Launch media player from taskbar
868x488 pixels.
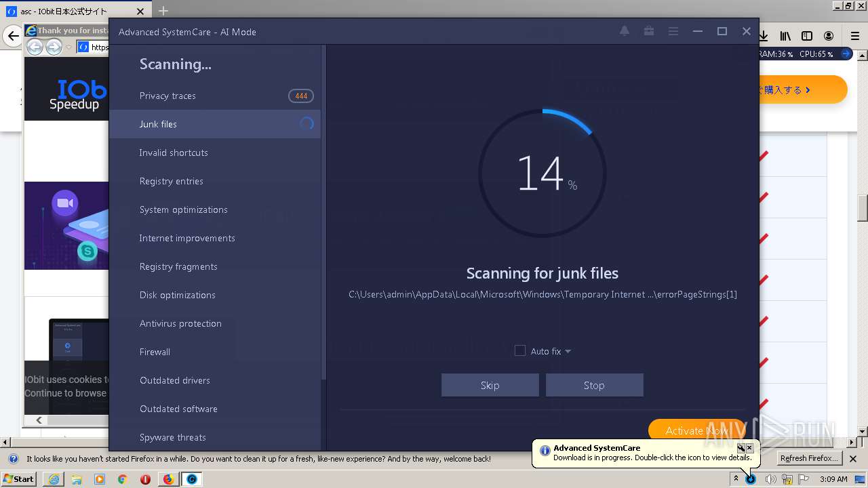pos(100,479)
